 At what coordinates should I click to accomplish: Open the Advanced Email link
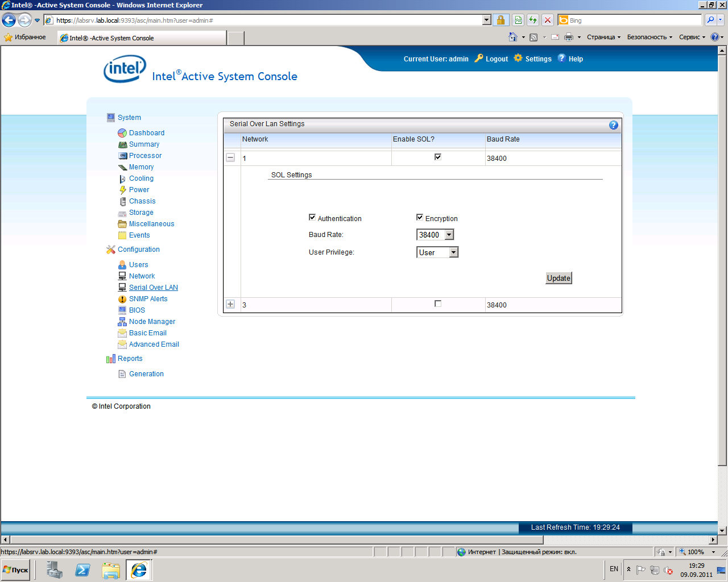pyautogui.click(x=154, y=344)
